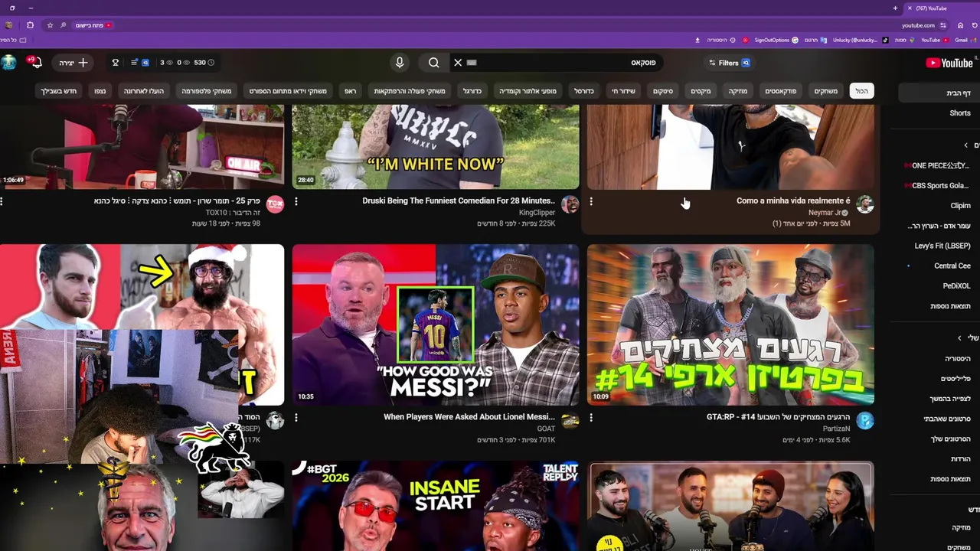Select the סיטקום chip

coord(662,91)
